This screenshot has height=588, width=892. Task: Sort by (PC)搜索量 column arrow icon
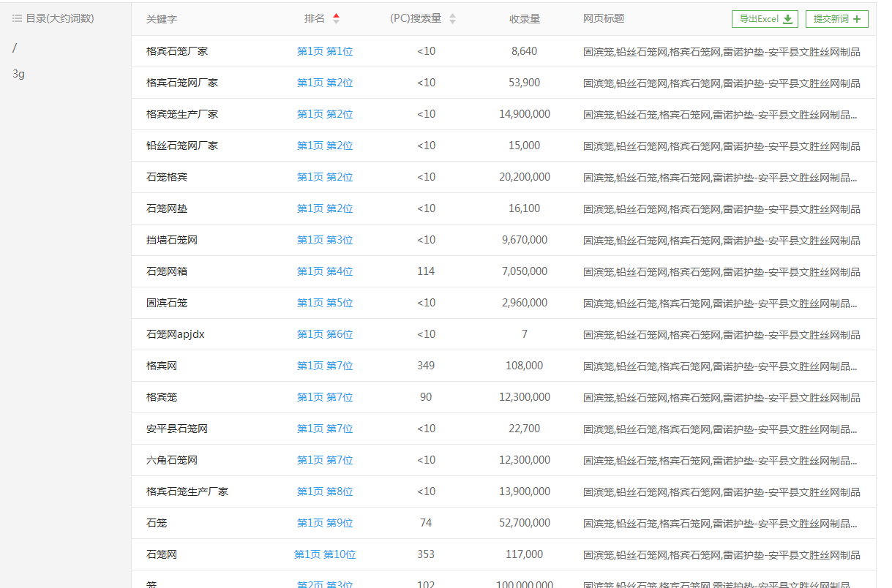click(x=452, y=19)
